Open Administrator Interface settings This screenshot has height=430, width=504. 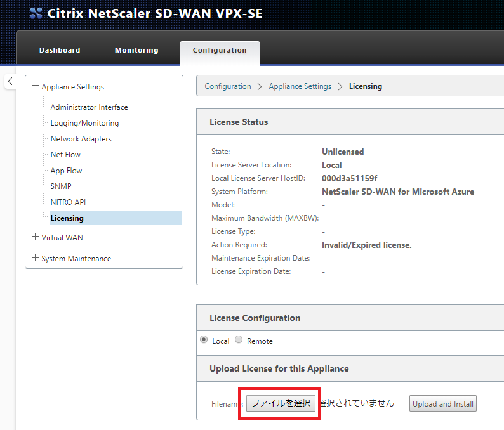coord(89,107)
